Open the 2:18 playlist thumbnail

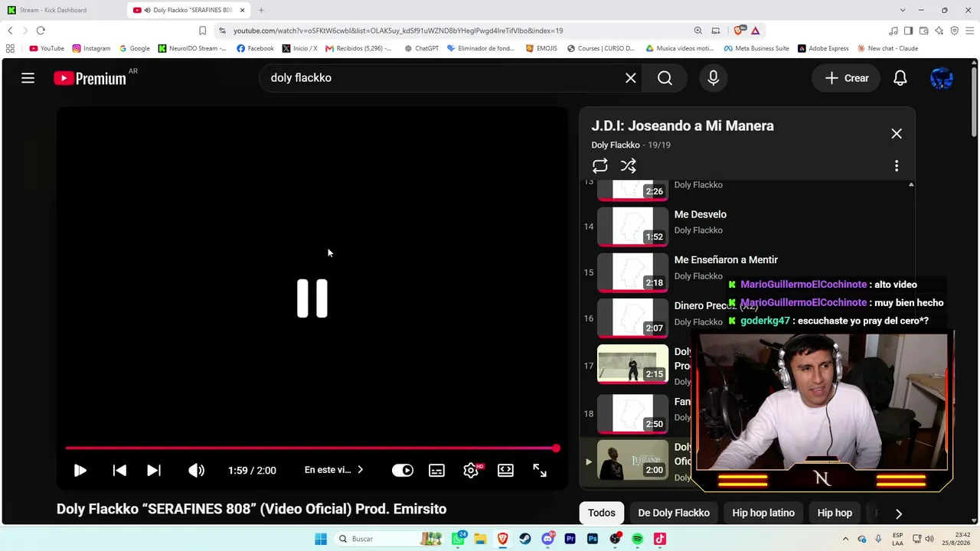click(x=632, y=272)
